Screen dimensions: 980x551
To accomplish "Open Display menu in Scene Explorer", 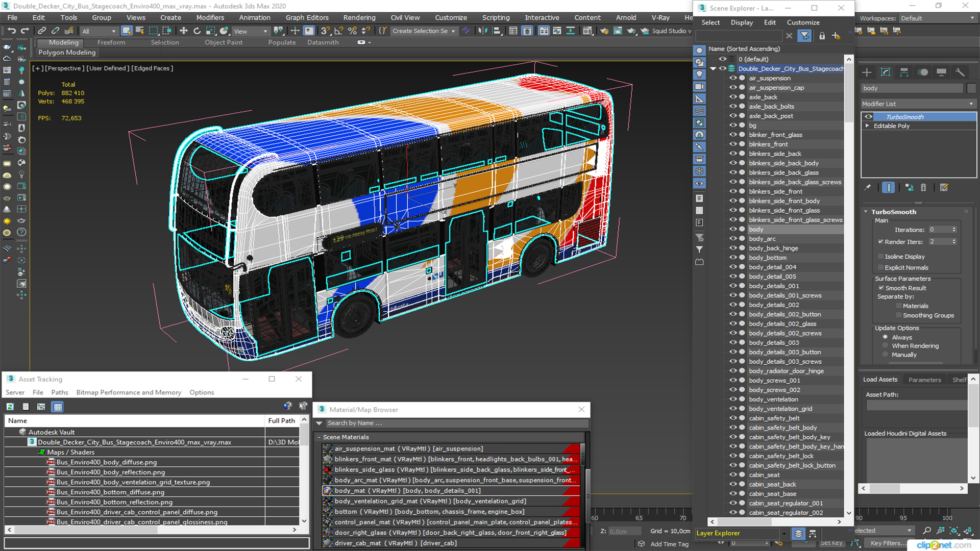I will (742, 22).
